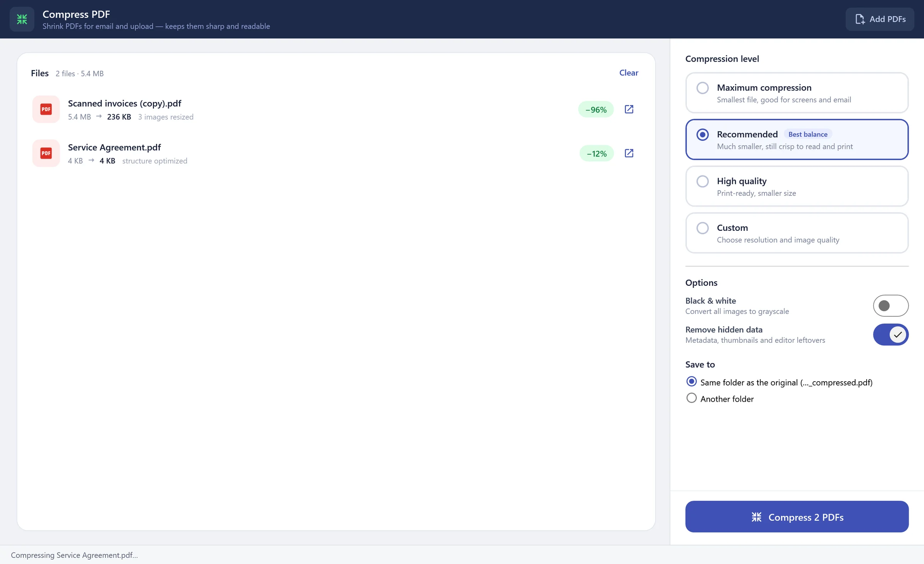Click the 236 KB compressed size
Image resolution: width=924 pixels, height=564 pixels.
(119, 117)
